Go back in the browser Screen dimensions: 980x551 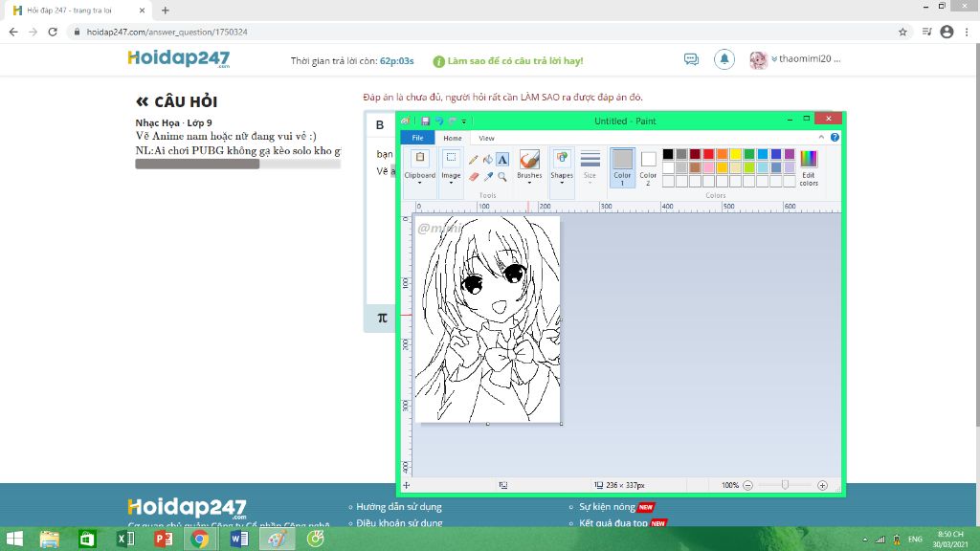[x=13, y=32]
